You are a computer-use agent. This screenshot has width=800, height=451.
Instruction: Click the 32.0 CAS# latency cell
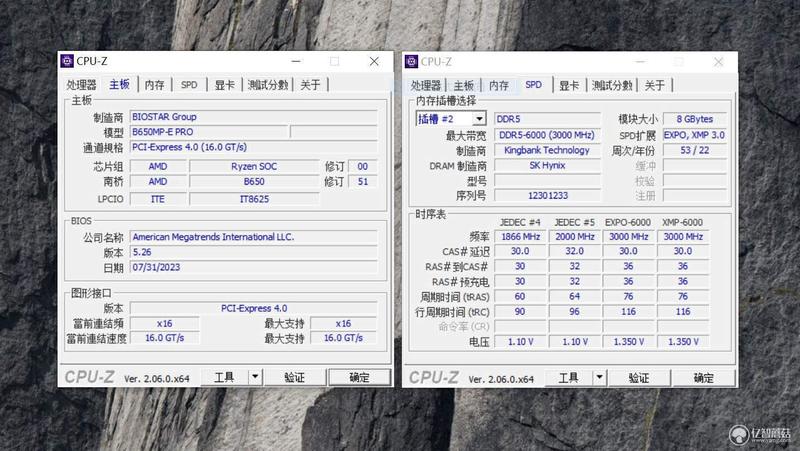pyautogui.click(x=574, y=251)
